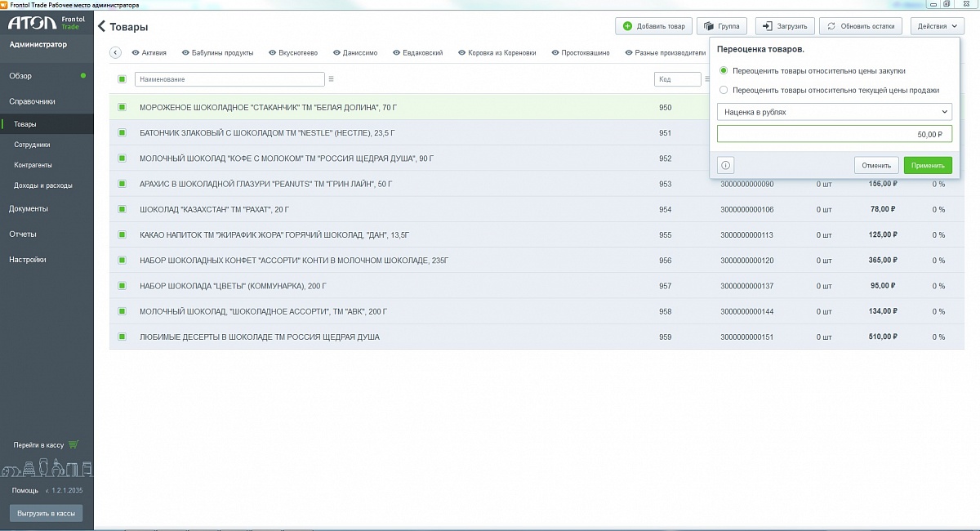
Task: Click the filter icon next to Код field
Action: point(706,79)
